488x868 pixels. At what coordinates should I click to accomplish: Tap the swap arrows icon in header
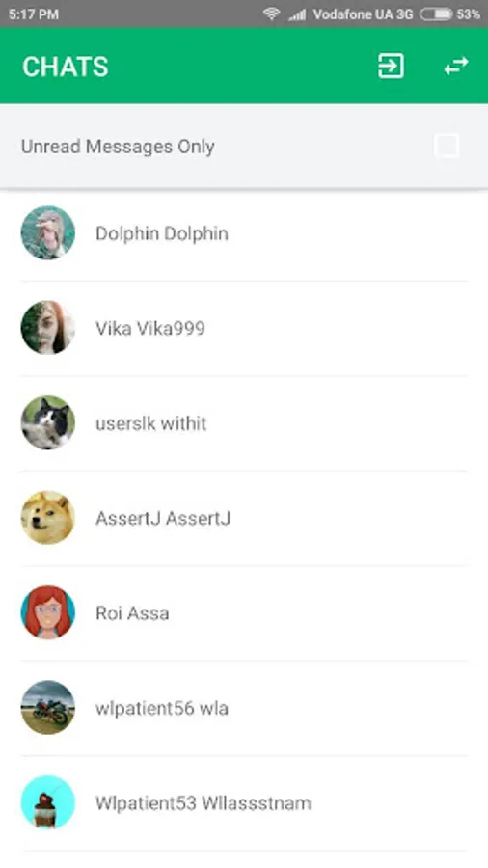coord(456,66)
